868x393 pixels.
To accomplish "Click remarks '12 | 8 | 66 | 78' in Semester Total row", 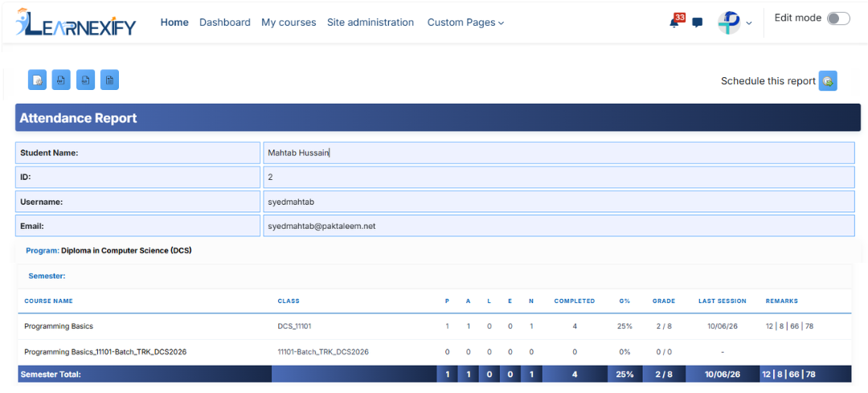I will 789,375.
